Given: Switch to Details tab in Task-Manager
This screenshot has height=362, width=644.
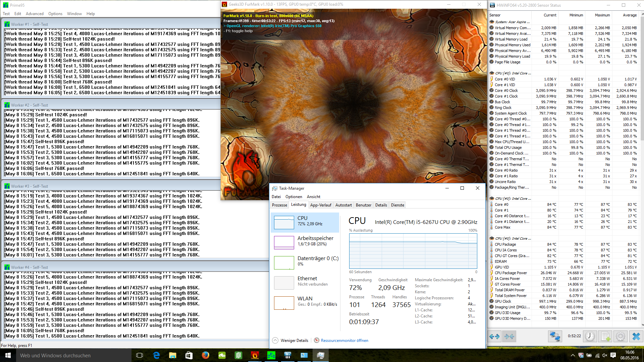Looking at the screenshot, I should coord(381,205).
